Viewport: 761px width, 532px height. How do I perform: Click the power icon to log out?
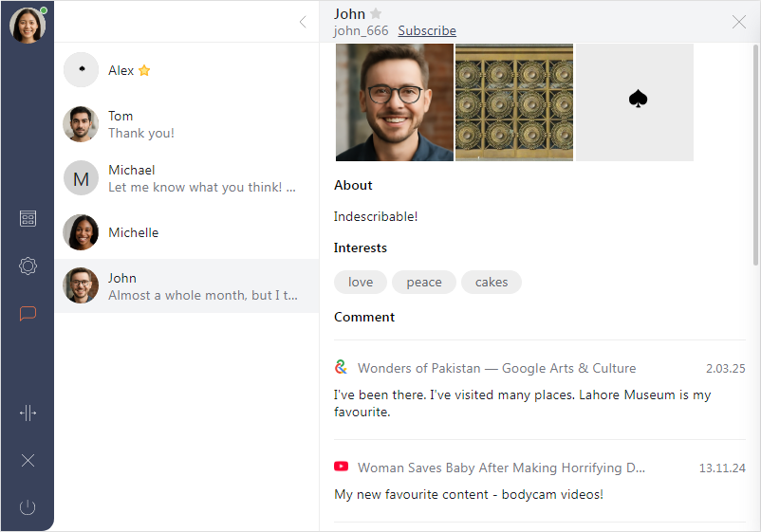pos(28,507)
